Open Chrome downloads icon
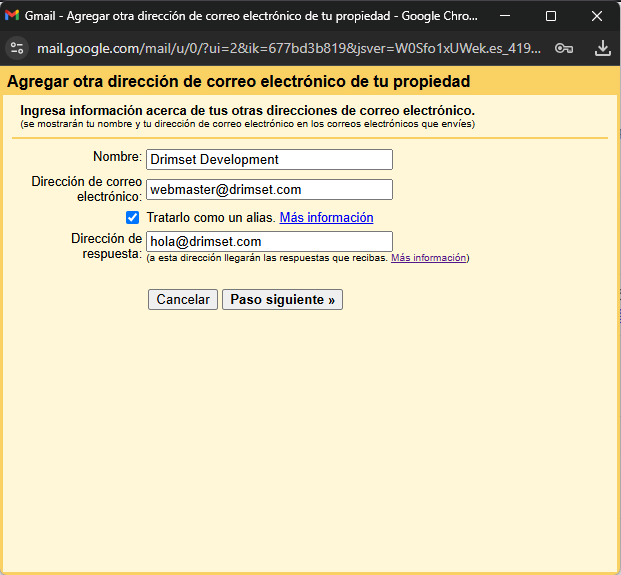Screen dimensions: 621x575 point(602,48)
